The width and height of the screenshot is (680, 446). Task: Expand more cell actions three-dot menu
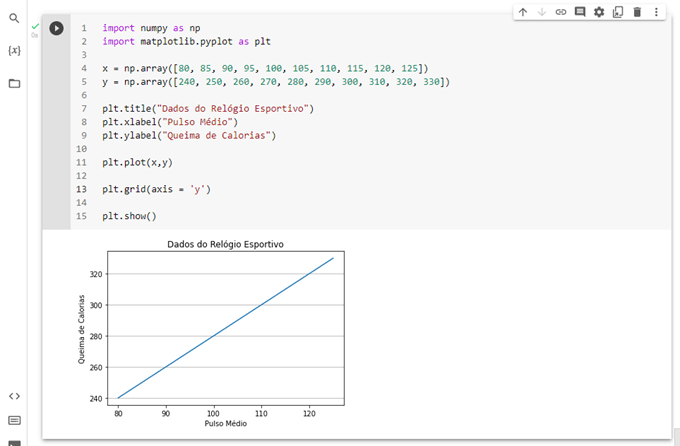(x=656, y=12)
